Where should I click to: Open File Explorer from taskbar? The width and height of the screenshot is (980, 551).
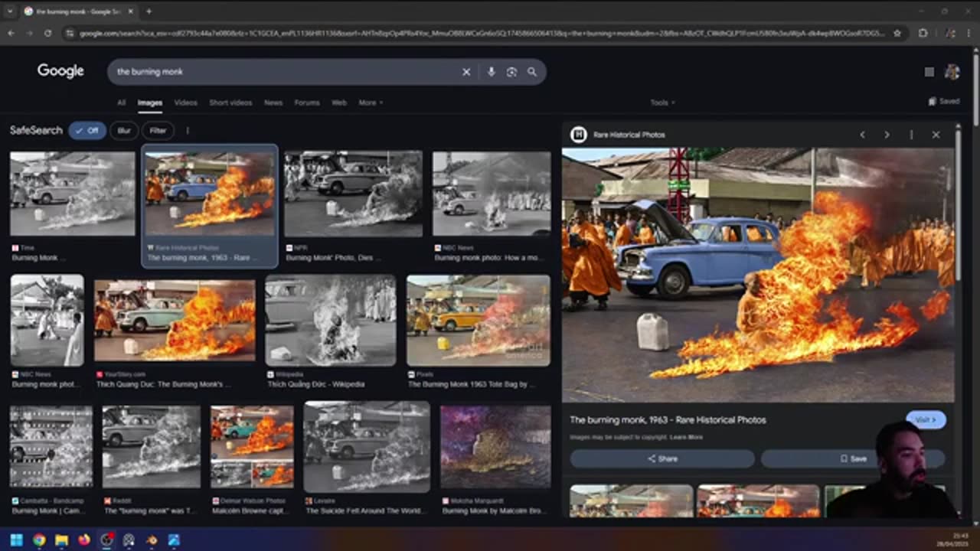[x=61, y=540]
